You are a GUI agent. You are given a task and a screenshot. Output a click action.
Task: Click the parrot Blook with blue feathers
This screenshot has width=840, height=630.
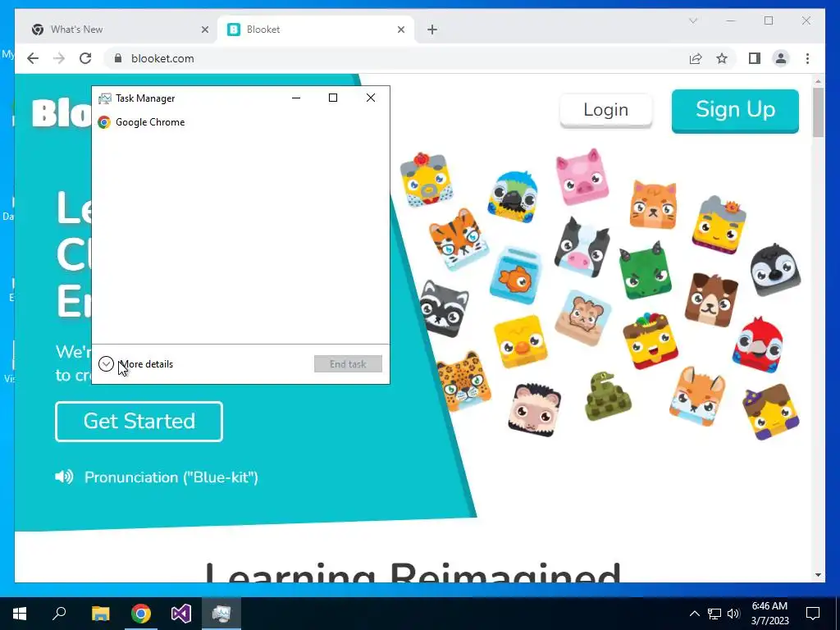(513, 196)
